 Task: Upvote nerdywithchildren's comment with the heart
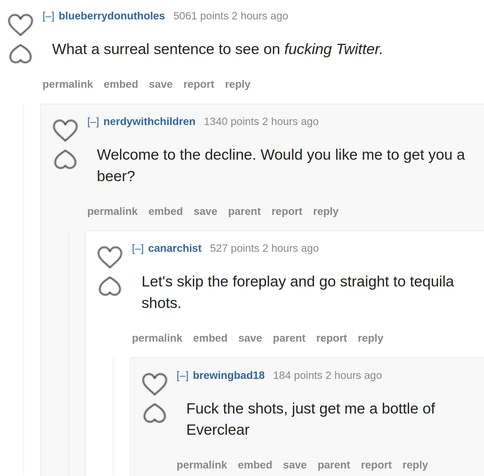coord(65,130)
